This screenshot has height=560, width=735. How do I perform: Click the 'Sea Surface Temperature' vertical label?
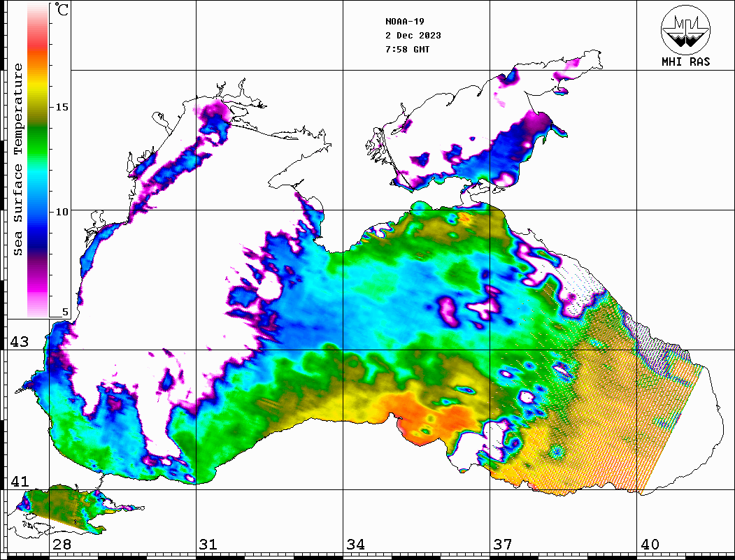coord(17,159)
